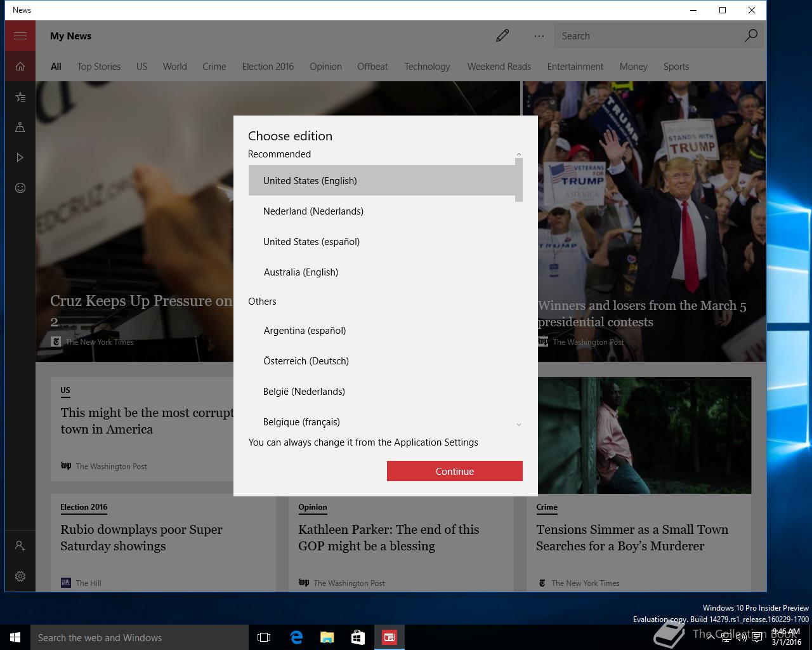812x650 pixels.
Task: Choose Österreich (Deutsch) edition
Action: point(382,361)
